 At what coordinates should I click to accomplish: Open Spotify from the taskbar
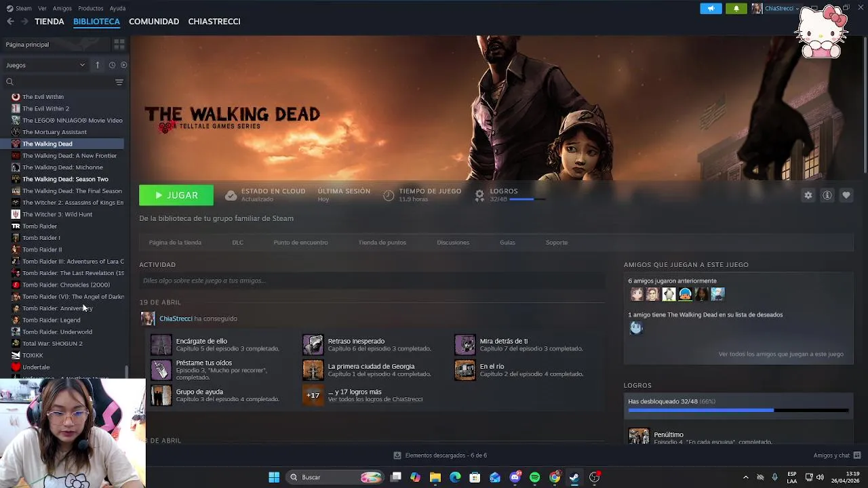click(534, 477)
